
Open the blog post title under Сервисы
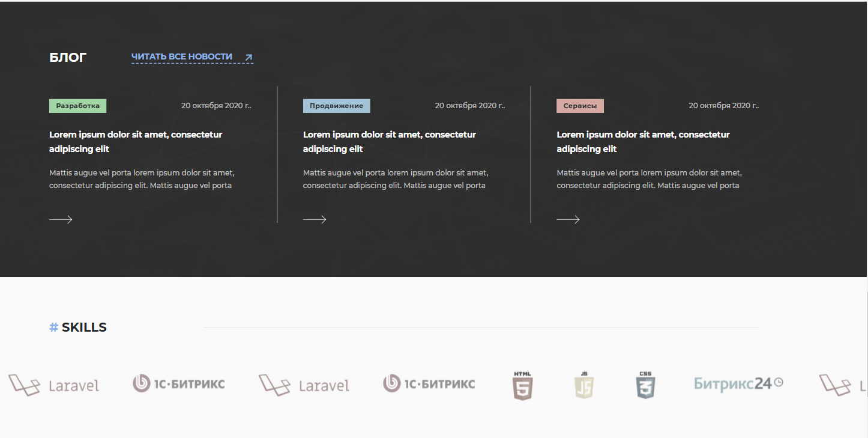point(643,141)
